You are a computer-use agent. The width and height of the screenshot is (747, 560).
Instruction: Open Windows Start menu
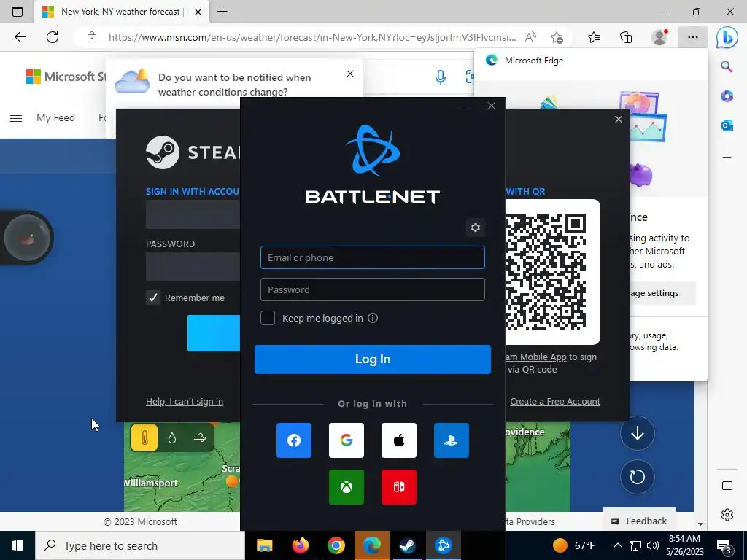click(18, 545)
